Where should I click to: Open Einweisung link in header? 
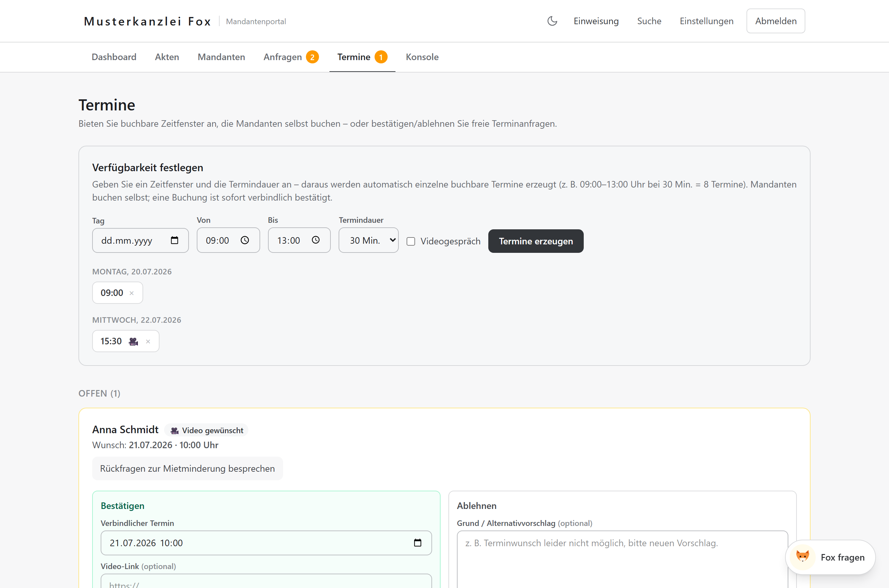tap(596, 21)
